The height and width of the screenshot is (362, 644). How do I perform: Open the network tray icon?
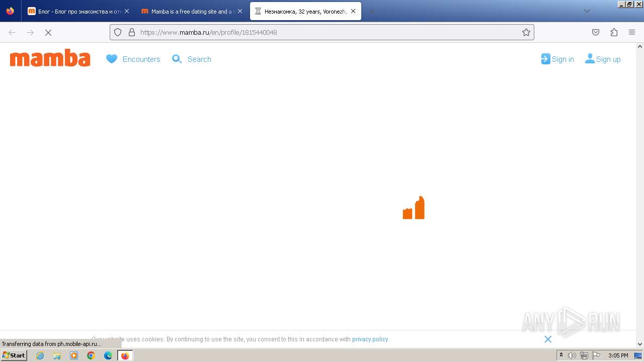pos(584,355)
